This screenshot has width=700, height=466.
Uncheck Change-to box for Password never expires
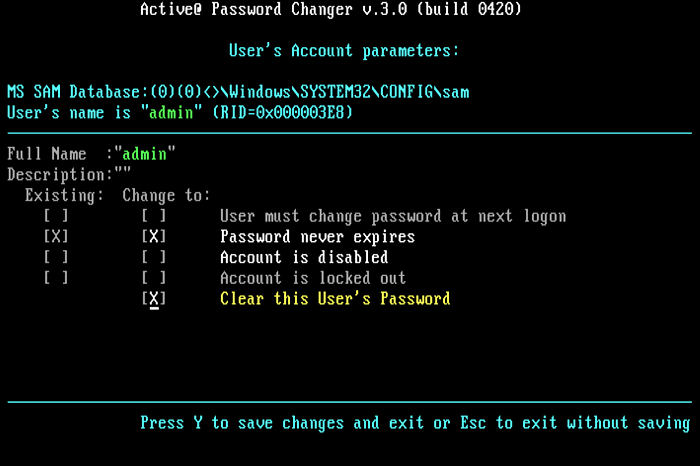pos(154,237)
